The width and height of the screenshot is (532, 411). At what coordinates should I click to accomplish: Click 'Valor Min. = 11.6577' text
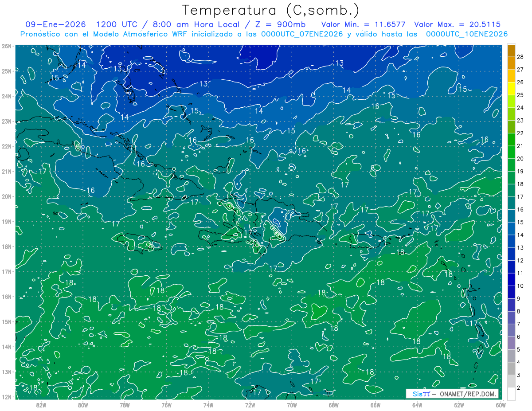click(x=364, y=24)
